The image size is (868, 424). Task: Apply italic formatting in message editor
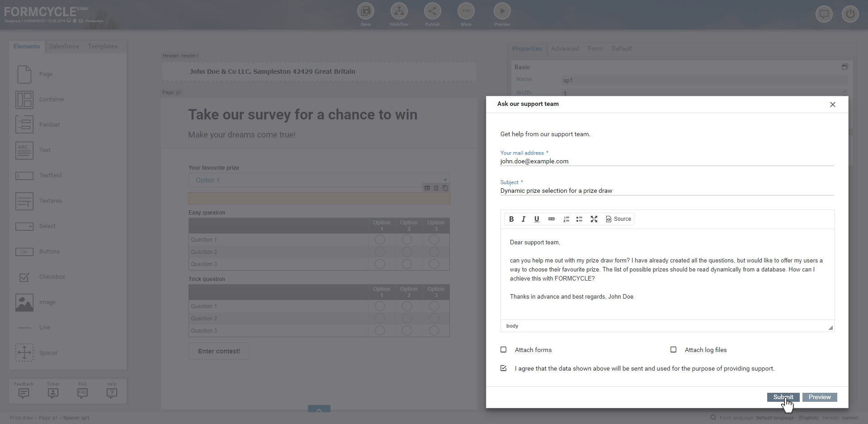[524, 219]
